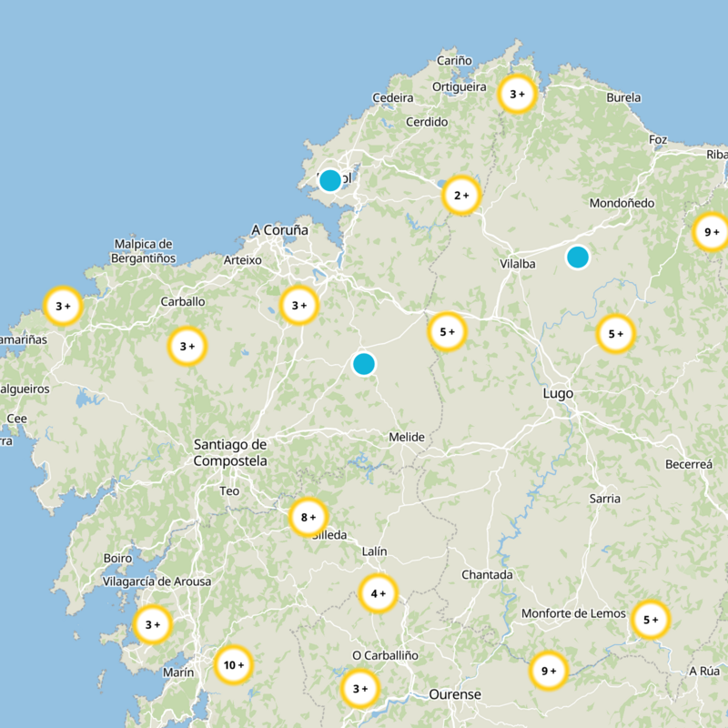Click the Chantada town label

tap(487, 575)
